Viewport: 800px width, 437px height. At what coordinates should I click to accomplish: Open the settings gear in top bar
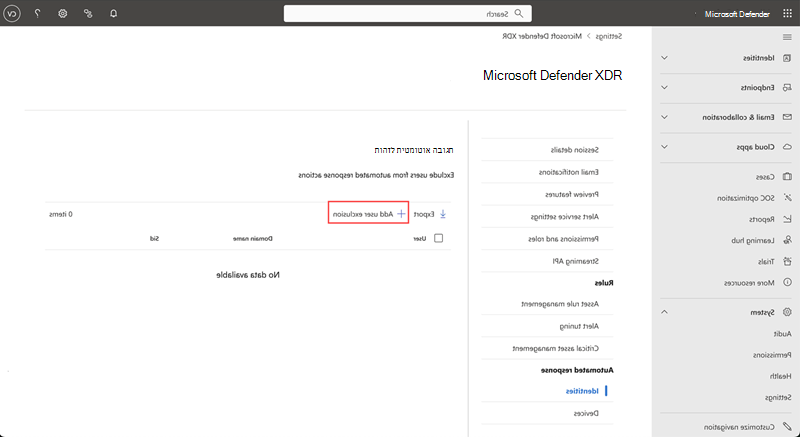(63, 14)
